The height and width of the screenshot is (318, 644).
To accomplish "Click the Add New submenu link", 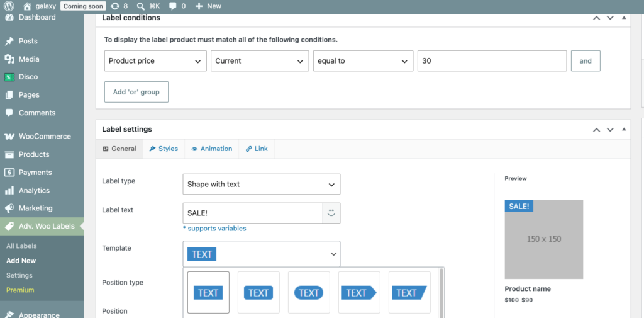I will (x=21, y=261).
